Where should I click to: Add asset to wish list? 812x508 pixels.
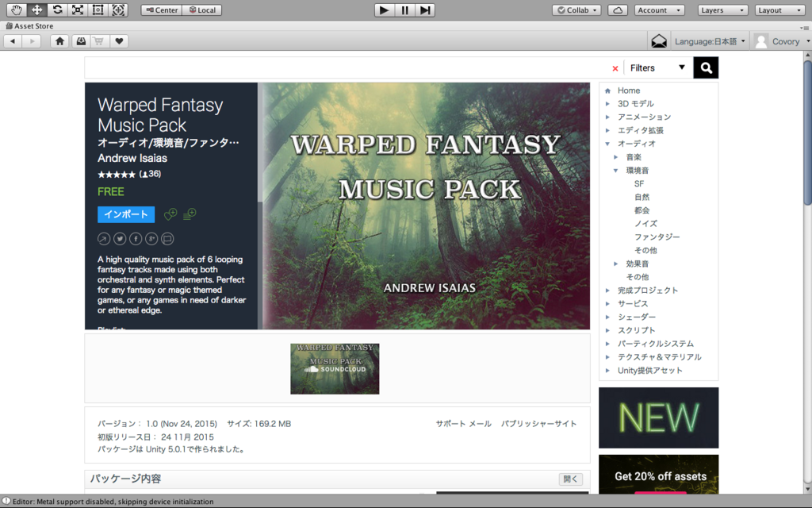[x=170, y=214]
